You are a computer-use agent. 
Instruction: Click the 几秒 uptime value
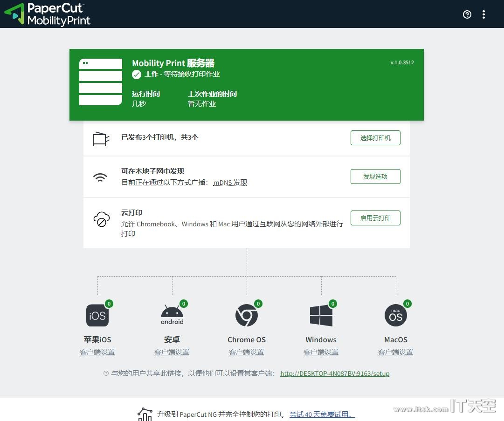coord(139,104)
